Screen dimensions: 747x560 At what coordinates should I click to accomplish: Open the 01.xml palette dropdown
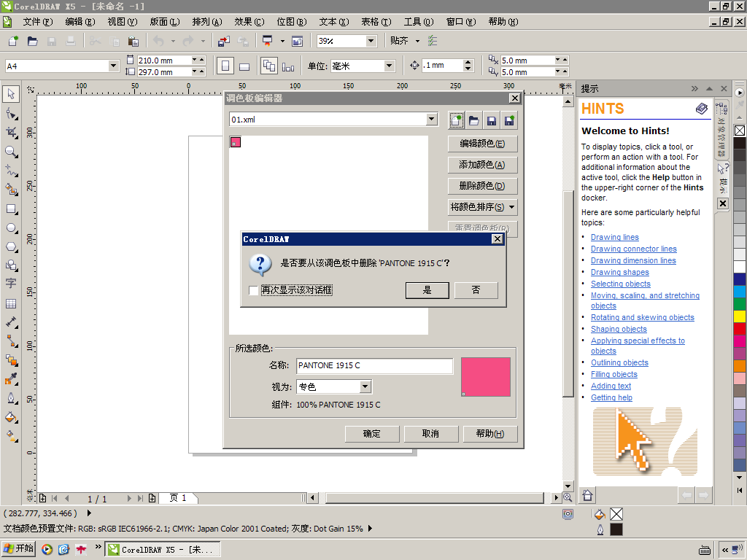tap(432, 119)
